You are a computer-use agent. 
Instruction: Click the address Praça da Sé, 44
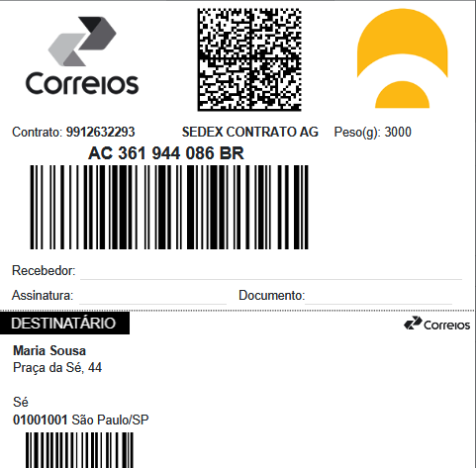(57, 368)
